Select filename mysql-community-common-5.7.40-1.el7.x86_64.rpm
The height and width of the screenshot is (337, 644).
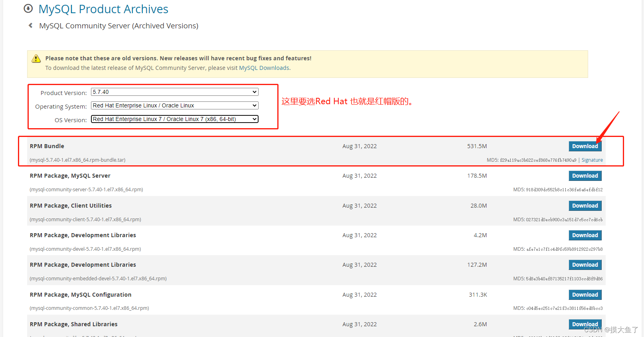pyautogui.click(x=89, y=308)
